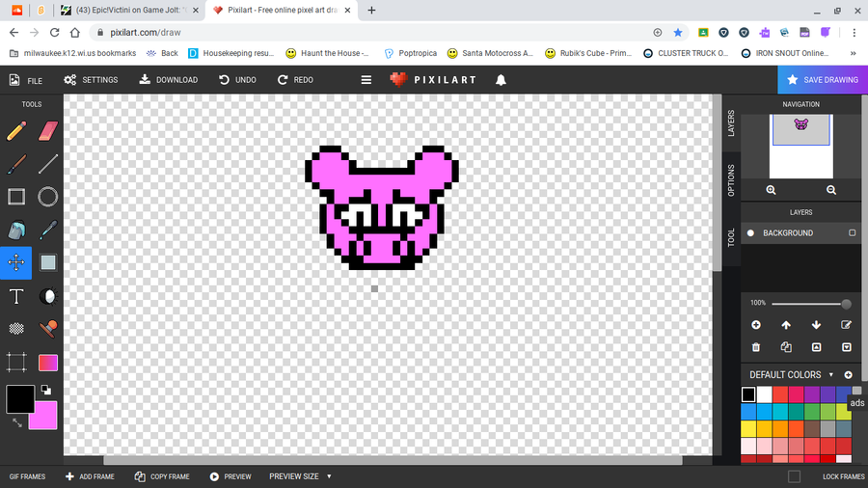Toggle Background layer visibility dot

point(750,233)
